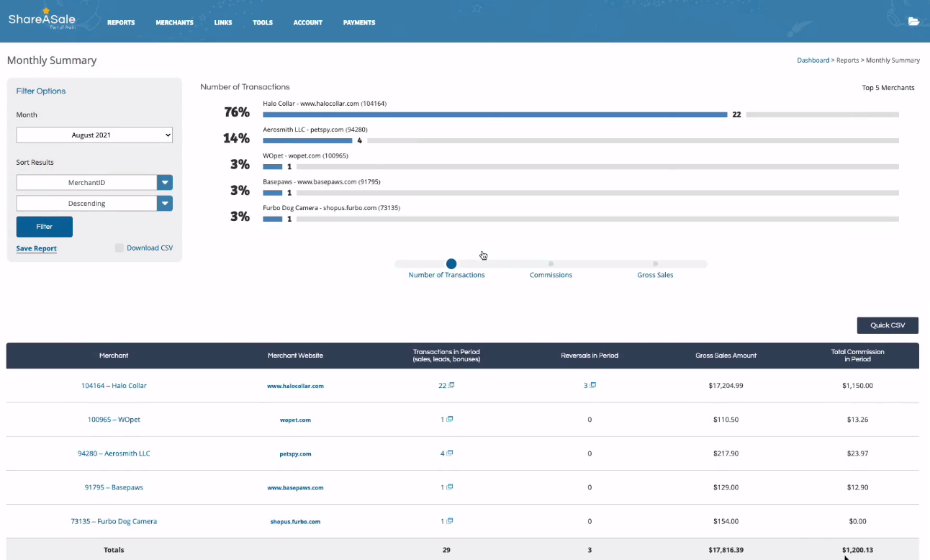Click the $17,204.99 gross sales value

click(726, 386)
